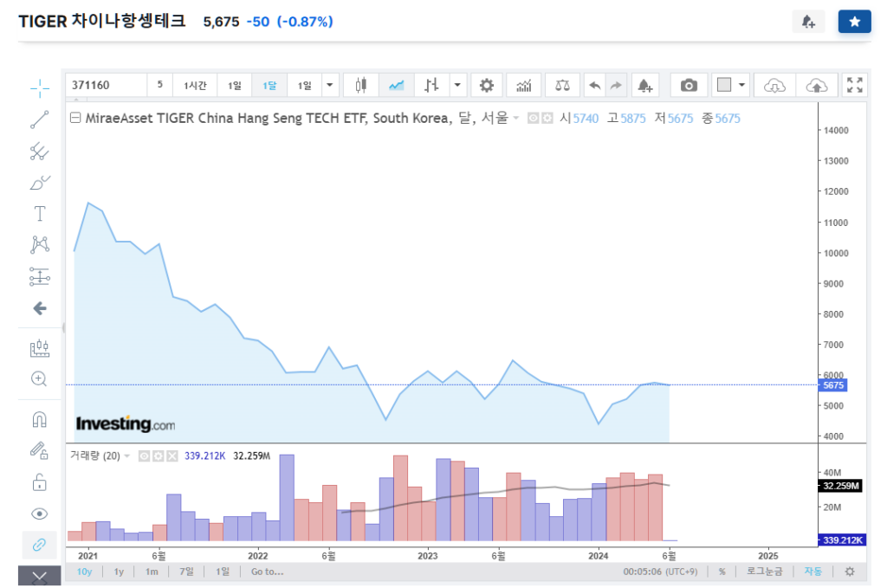Toggle fullscreen chart mode
Screen dimensions: 887x588
[855, 86]
